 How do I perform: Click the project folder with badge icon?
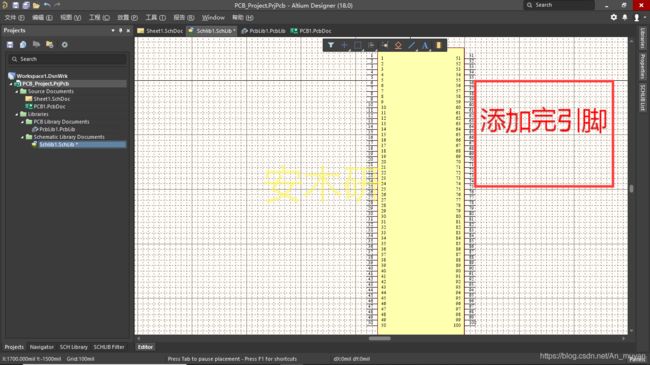tap(50, 44)
